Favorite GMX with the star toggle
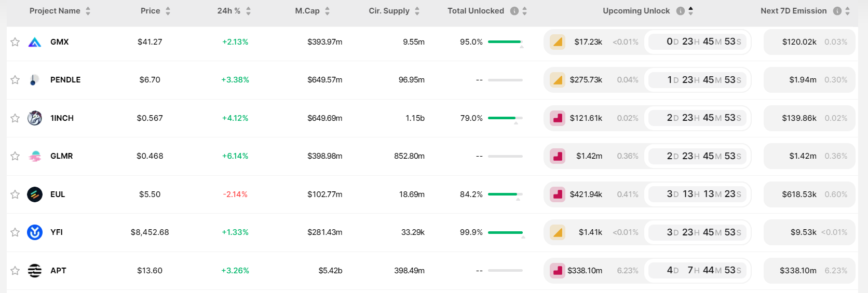 [x=15, y=42]
